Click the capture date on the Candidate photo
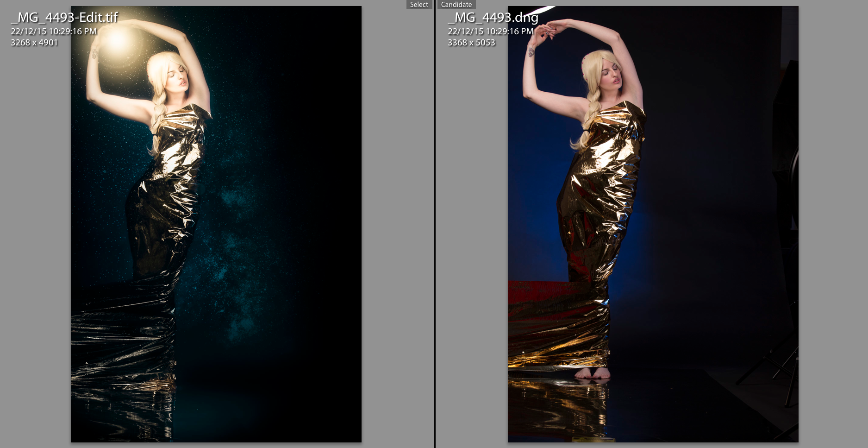 click(x=491, y=32)
